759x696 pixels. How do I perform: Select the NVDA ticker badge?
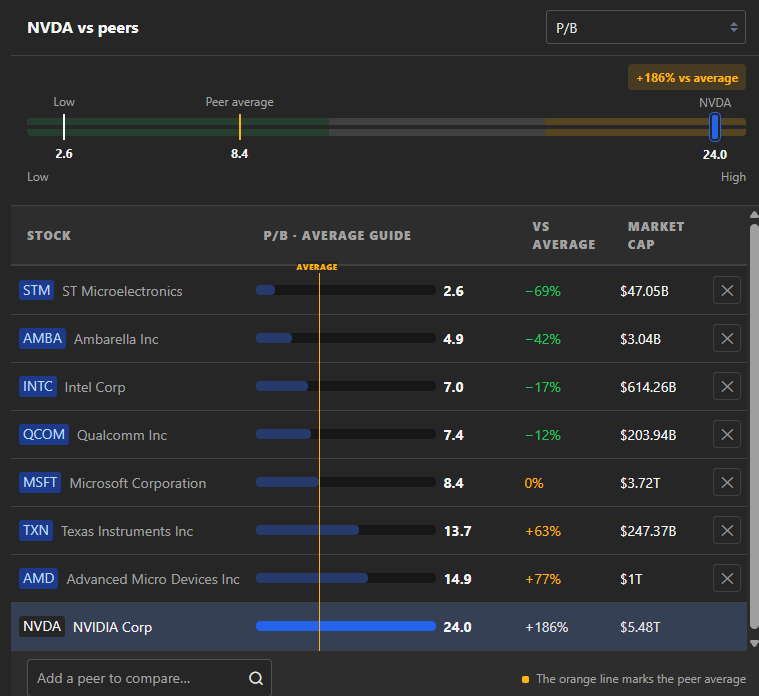[42, 626]
